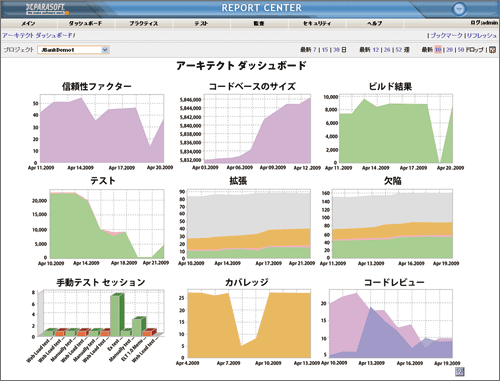Click the tallest green bar in manual test sessions

tap(117, 315)
